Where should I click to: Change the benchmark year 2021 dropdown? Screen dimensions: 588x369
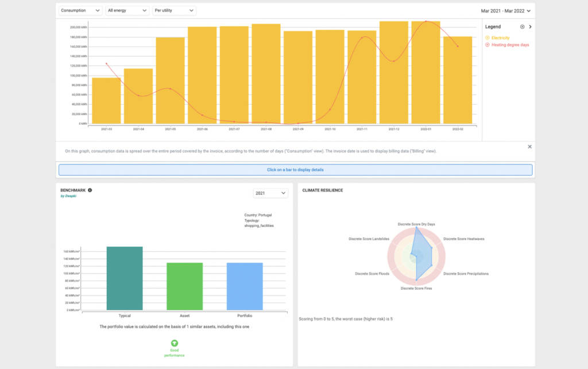click(270, 193)
